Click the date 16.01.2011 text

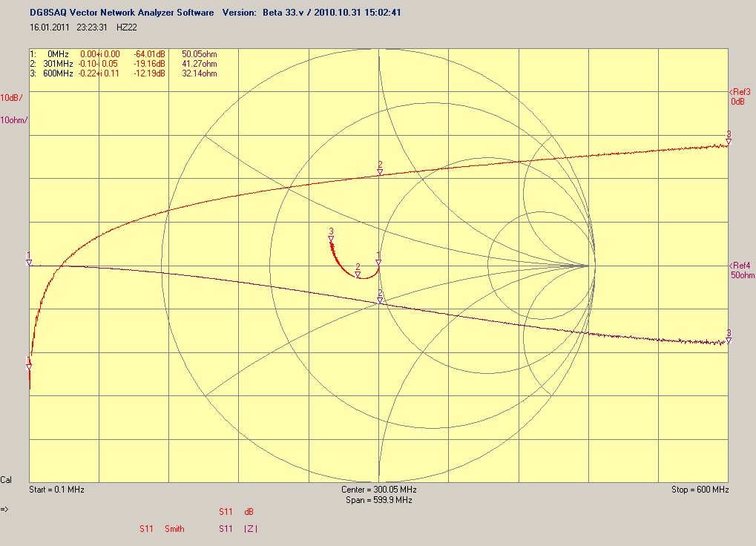[50, 27]
